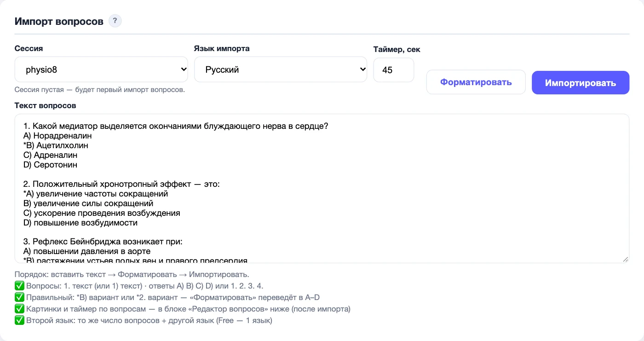
Task: Click the Текст вопросов label
Action: pos(46,105)
